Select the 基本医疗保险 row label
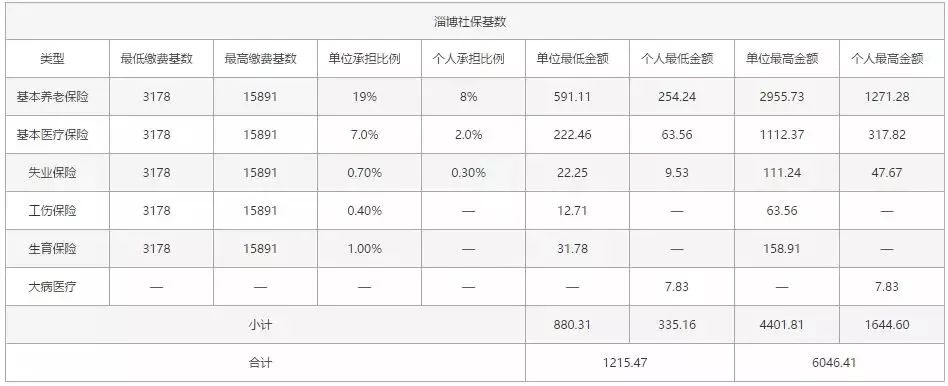This screenshot has width=948, height=386. 53,135
